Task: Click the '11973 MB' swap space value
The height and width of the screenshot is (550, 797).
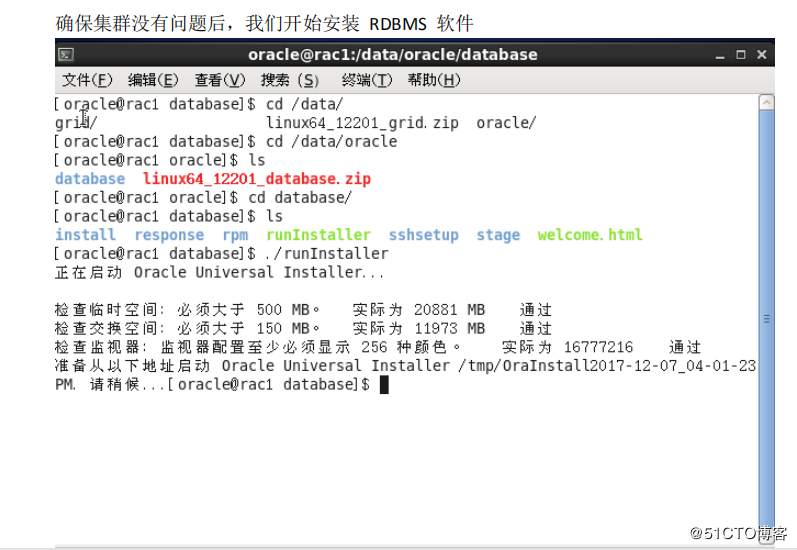Action: 449,328
